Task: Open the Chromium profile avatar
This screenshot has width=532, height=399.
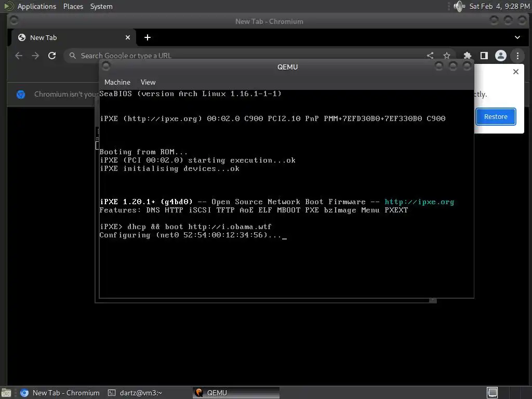Action: (501, 56)
